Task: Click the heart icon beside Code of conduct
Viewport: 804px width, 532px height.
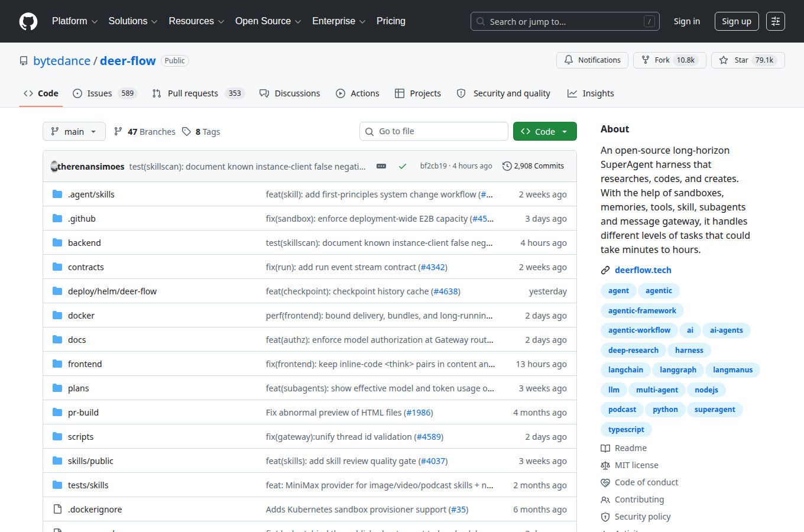Action: [x=605, y=482]
